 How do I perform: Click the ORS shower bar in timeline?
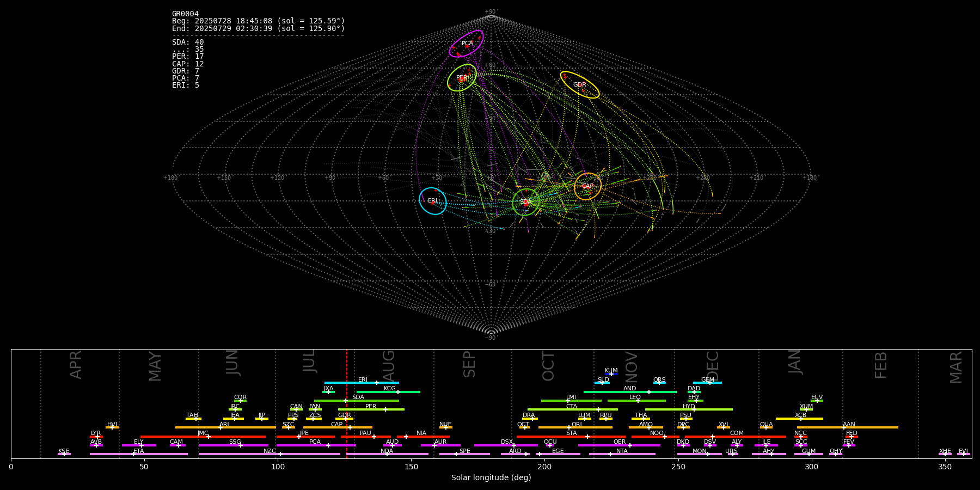point(659,383)
